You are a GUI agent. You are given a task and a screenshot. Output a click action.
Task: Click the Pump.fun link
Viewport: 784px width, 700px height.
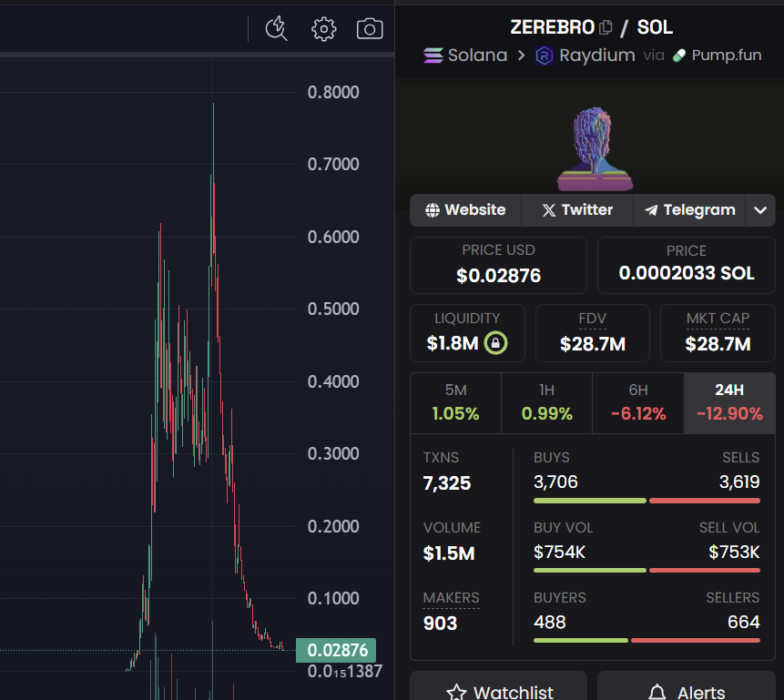[727, 55]
